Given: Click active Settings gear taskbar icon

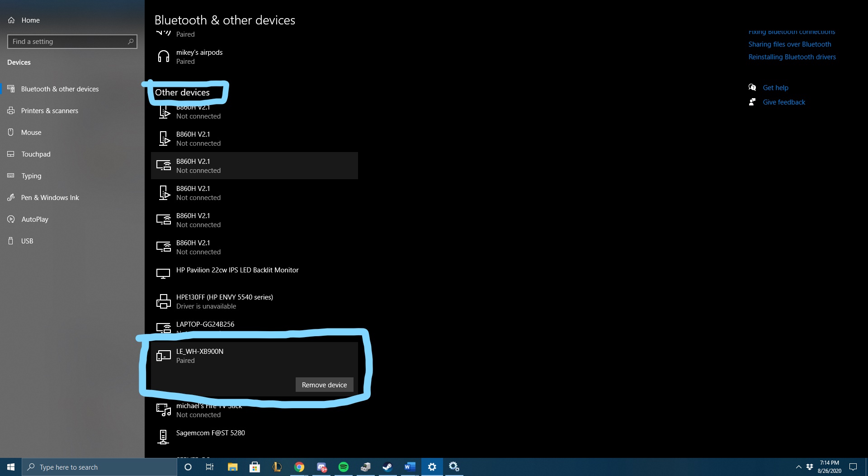Looking at the screenshot, I should tap(432, 467).
